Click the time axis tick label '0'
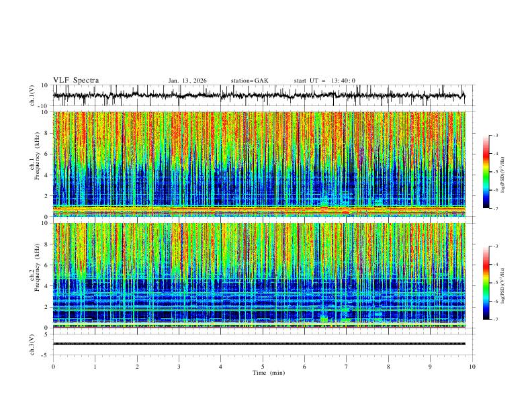Screen dimensions: 532x411 point(53,367)
